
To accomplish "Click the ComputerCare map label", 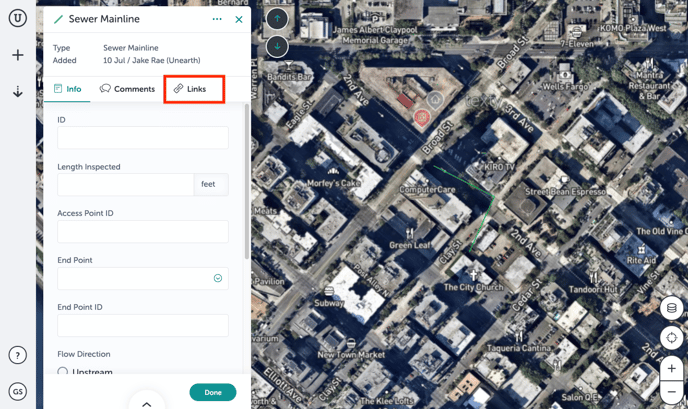I will (427, 190).
